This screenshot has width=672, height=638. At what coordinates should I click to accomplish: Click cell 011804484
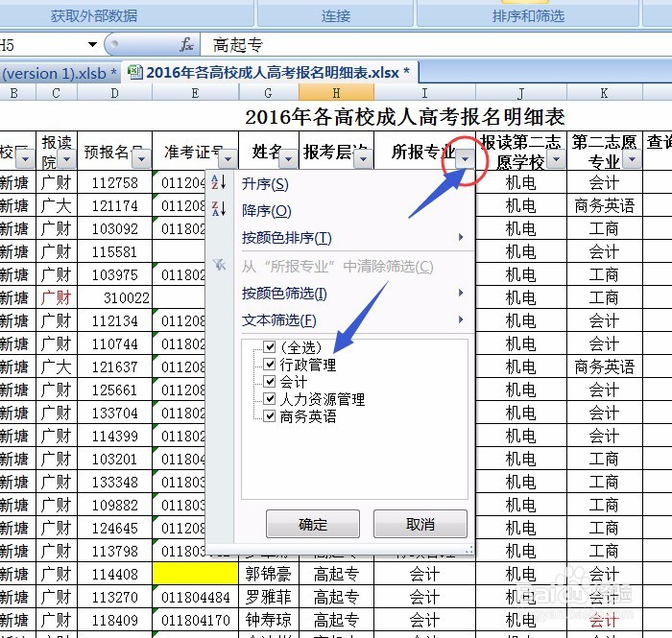coord(195,597)
